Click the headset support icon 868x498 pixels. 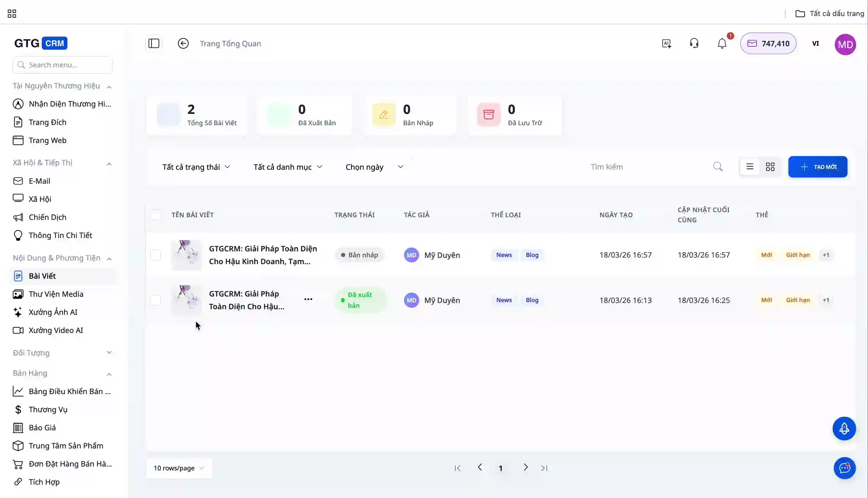694,43
